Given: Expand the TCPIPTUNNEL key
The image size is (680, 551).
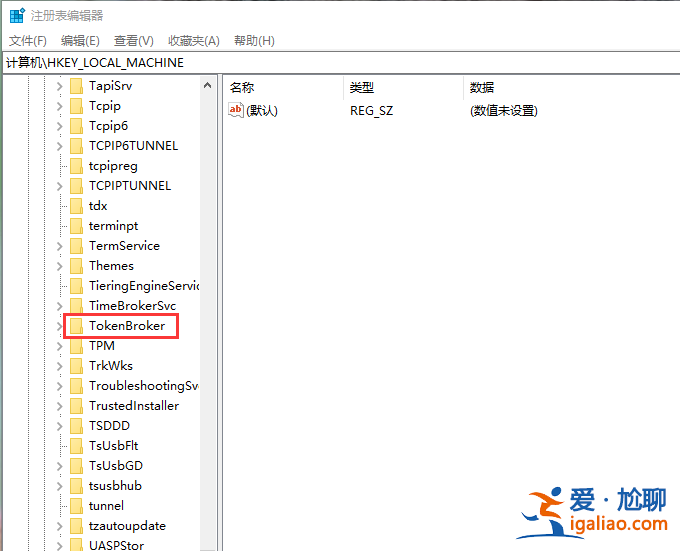Looking at the screenshot, I should click(x=59, y=186).
